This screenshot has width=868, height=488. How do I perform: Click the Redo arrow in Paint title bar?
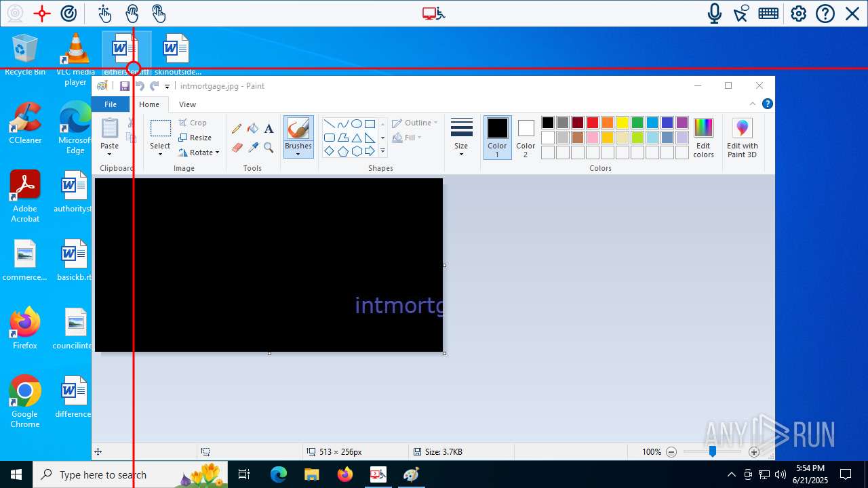tap(155, 86)
